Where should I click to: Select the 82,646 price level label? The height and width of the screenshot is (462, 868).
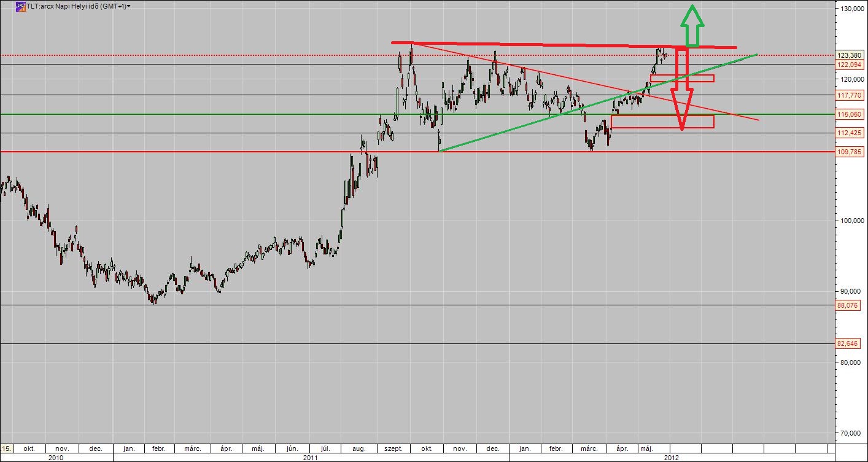pos(847,343)
